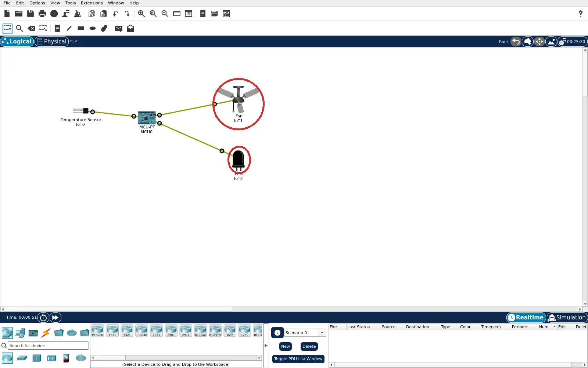Switch to the Logical workspace tab
588x368 pixels.
17,42
